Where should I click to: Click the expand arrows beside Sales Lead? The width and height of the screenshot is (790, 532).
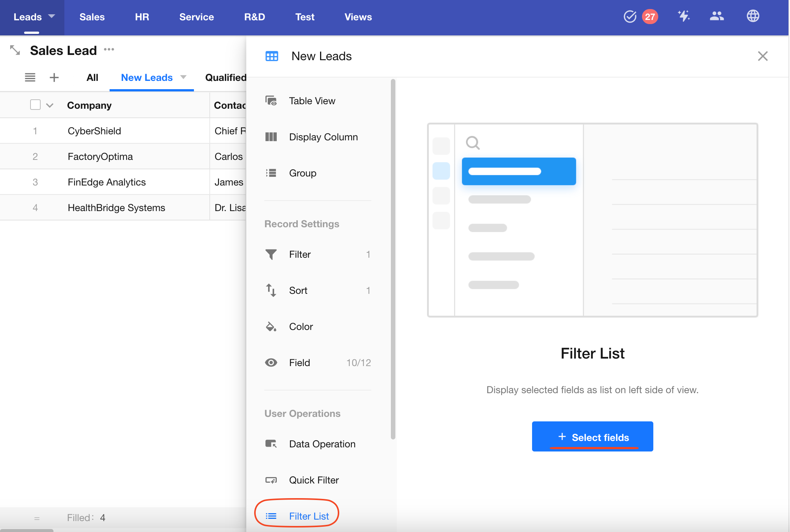coord(15,50)
